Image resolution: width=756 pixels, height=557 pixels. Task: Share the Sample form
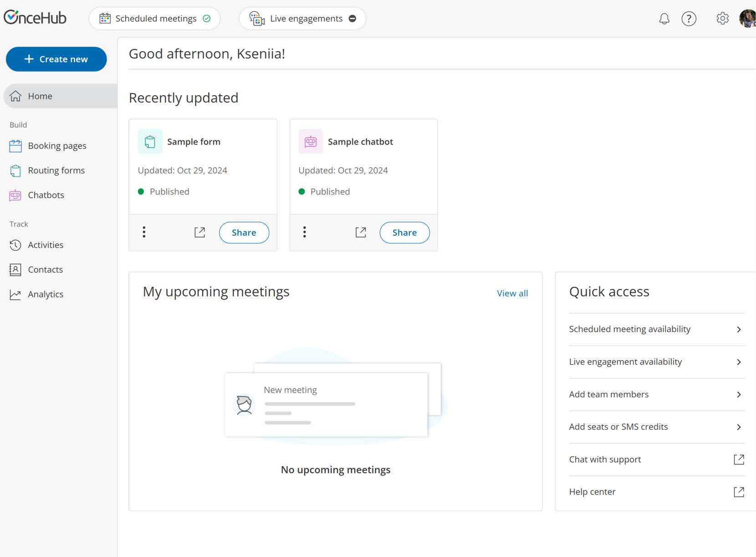tap(244, 232)
